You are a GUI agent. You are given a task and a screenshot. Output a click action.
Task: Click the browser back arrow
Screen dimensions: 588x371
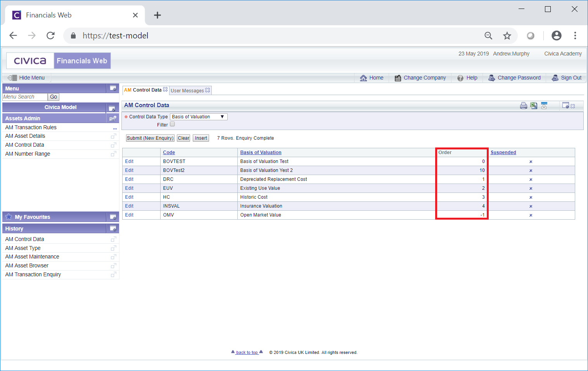pos(13,36)
